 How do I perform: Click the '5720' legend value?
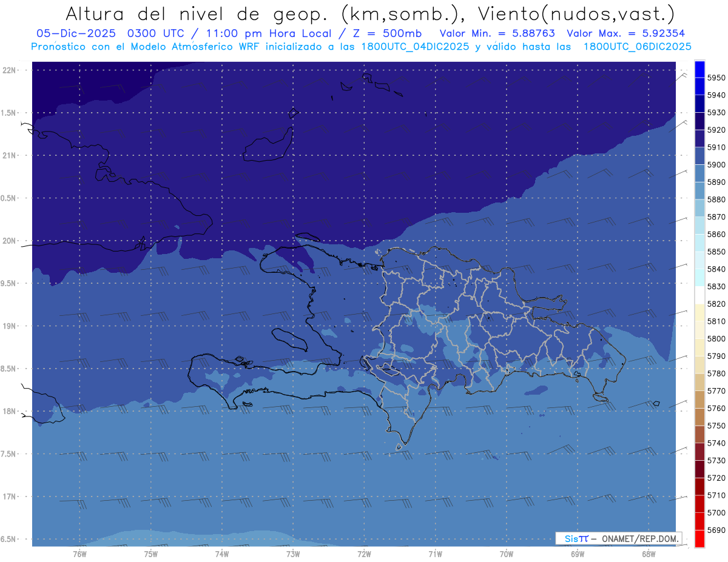click(716, 478)
